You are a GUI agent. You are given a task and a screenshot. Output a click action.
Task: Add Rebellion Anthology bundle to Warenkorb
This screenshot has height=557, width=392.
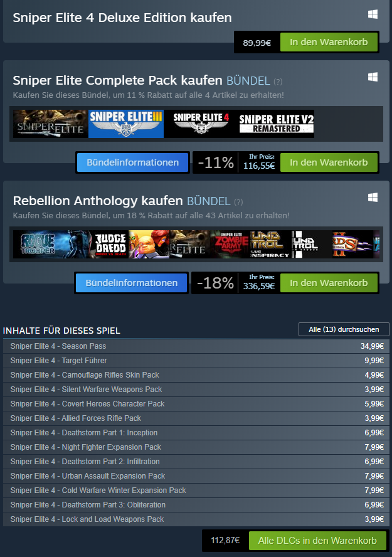click(329, 283)
